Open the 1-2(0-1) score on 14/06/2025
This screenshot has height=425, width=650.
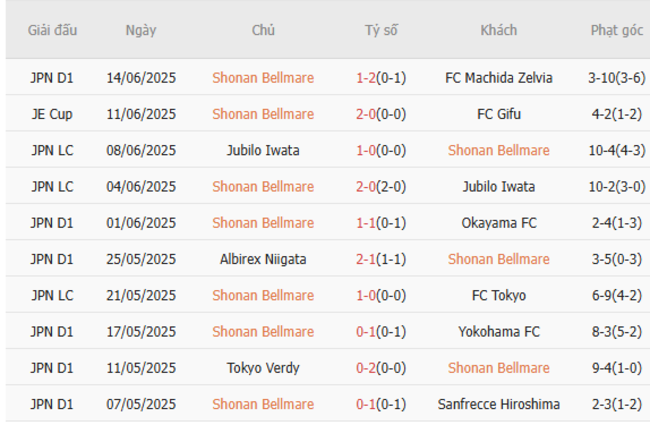pos(381,77)
